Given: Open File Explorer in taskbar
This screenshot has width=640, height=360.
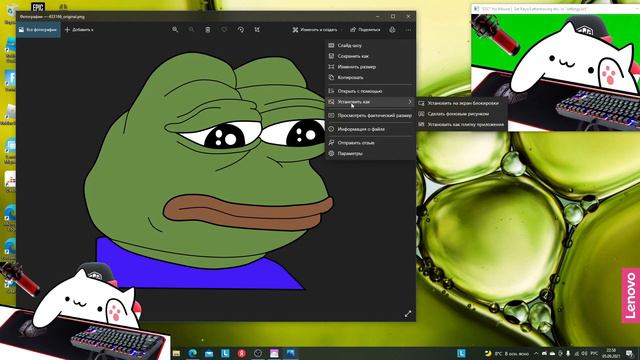Looking at the screenshot, I should coord(176,353).
